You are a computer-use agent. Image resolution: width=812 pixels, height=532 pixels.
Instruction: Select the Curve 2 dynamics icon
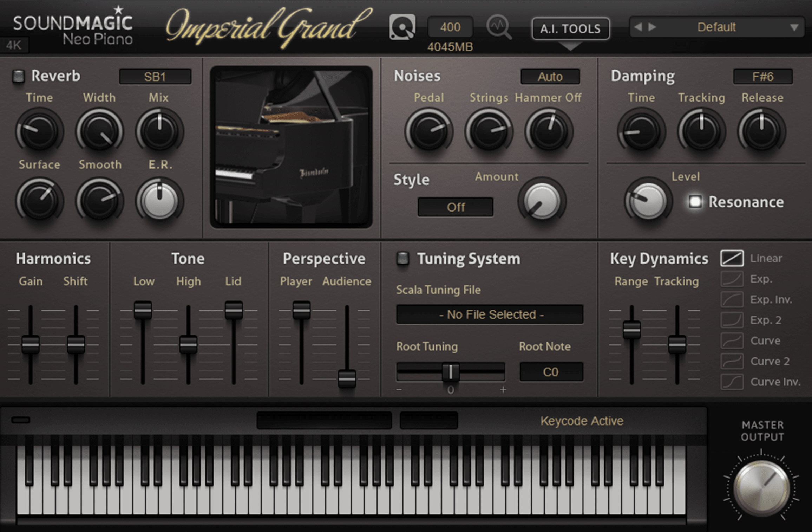732,361
